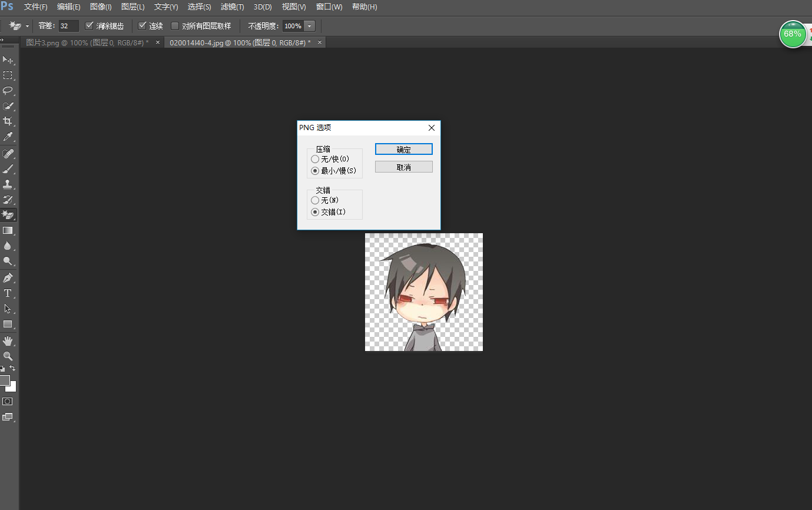
Task: Select the Crop tool
Action: point(8,121)
